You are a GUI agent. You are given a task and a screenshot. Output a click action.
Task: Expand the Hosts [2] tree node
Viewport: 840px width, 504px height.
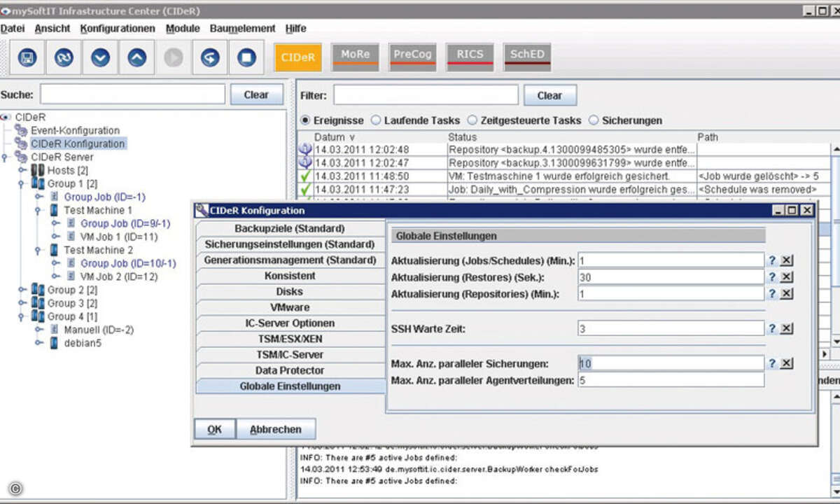click(x=22, y=170)
